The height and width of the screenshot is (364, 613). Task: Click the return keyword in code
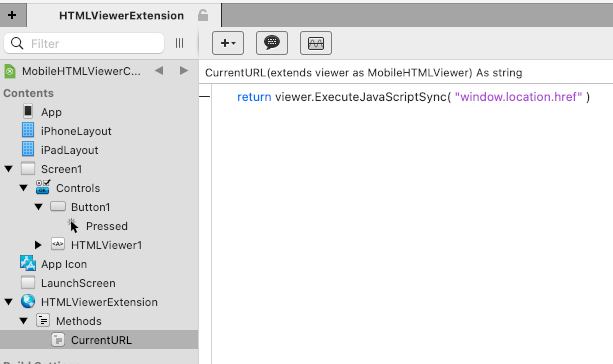click(x=254, y=97)
